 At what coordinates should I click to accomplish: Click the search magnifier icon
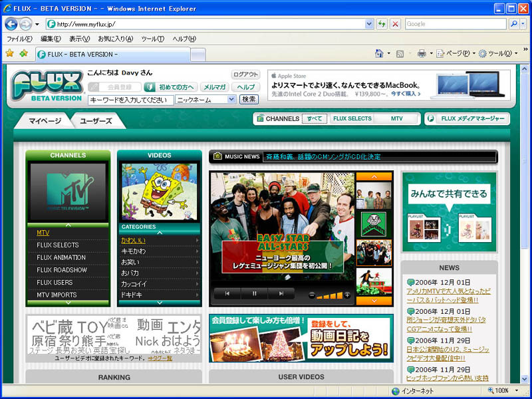514,24
